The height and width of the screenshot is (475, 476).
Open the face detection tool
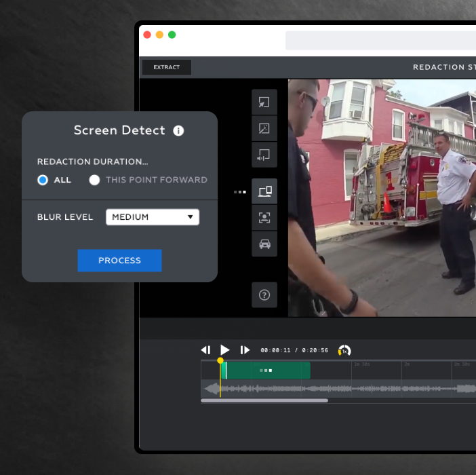(264, 217)
